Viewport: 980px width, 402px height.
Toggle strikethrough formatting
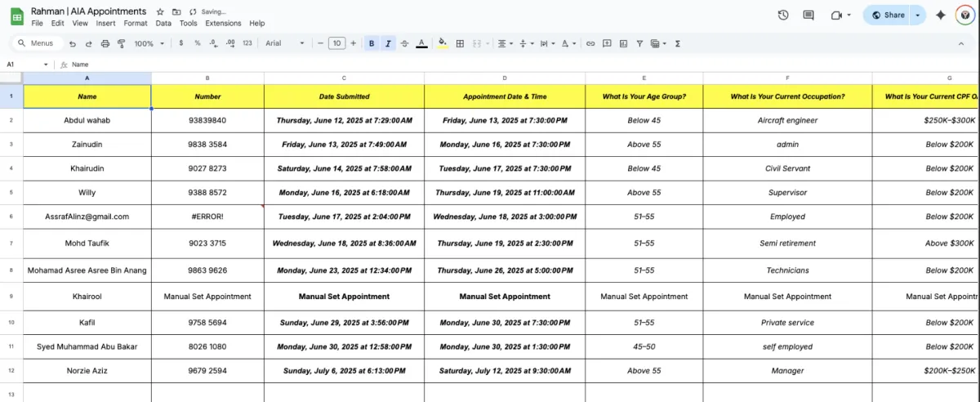404,43
